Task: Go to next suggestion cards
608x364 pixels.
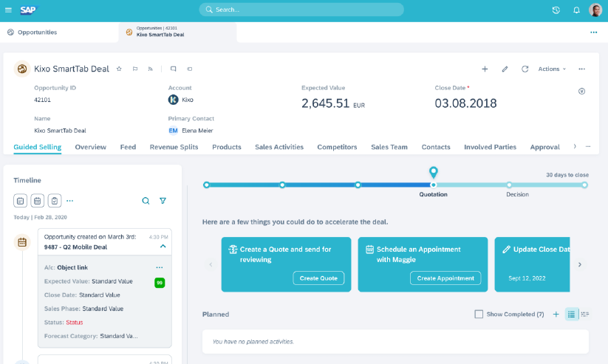Action: [x=580, y=265]
